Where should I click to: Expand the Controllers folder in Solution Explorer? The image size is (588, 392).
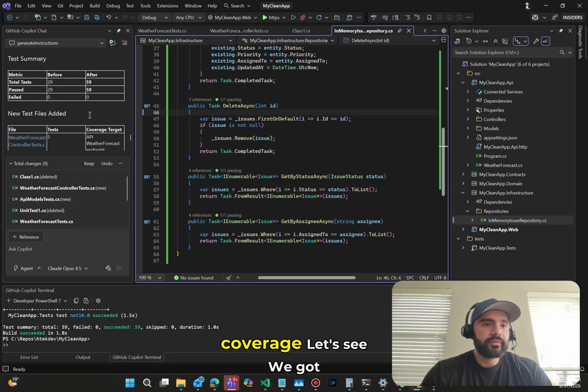point(468,119)
